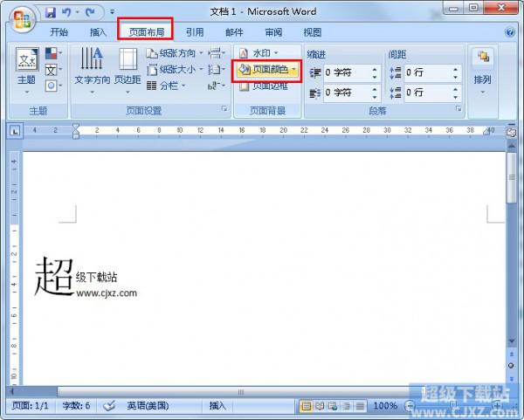Open Word Help question mark icon
This screenshot has width=524, height=420.
point(510,32)
